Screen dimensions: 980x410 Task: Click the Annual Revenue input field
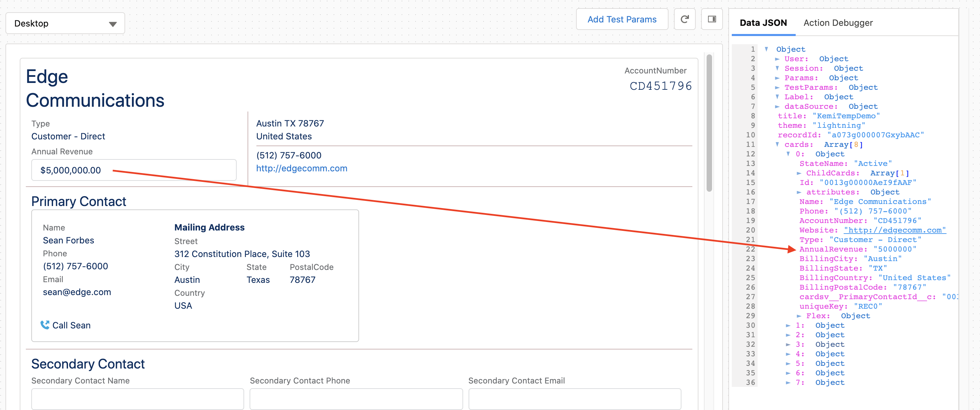pos(134,170)
